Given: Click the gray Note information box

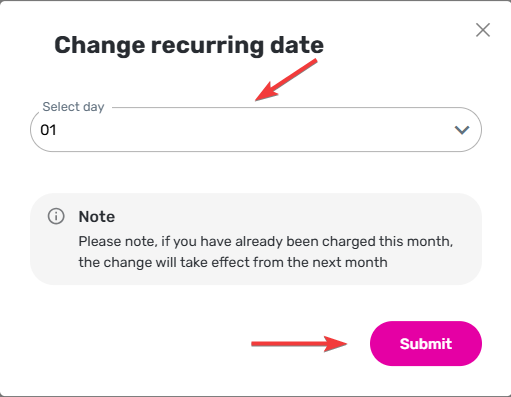Looking at the screenshot, I should 256,239.
